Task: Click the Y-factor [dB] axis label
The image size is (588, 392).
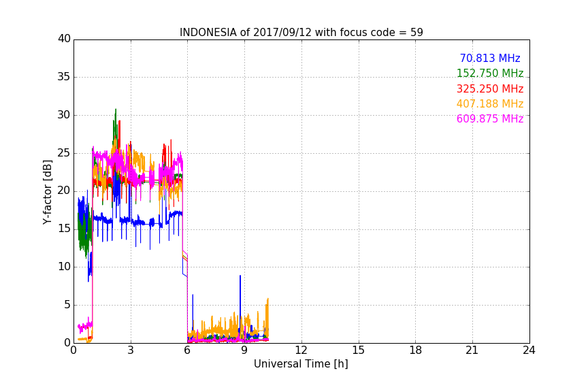Action: tap(47, 192)
